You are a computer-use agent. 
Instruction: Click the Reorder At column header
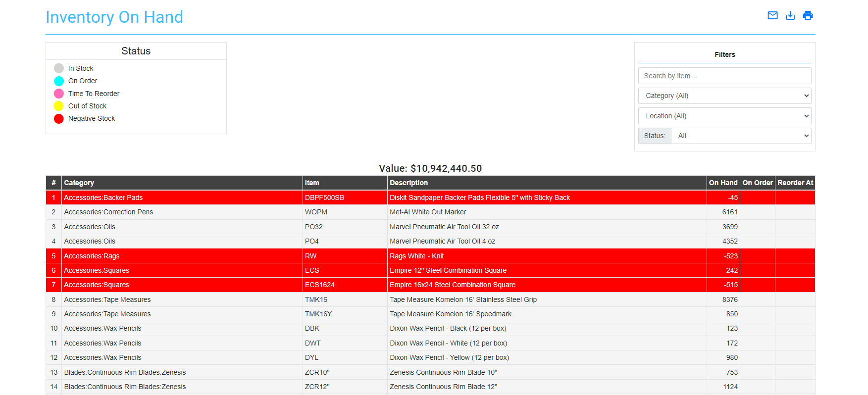click(x=795, y=183)
